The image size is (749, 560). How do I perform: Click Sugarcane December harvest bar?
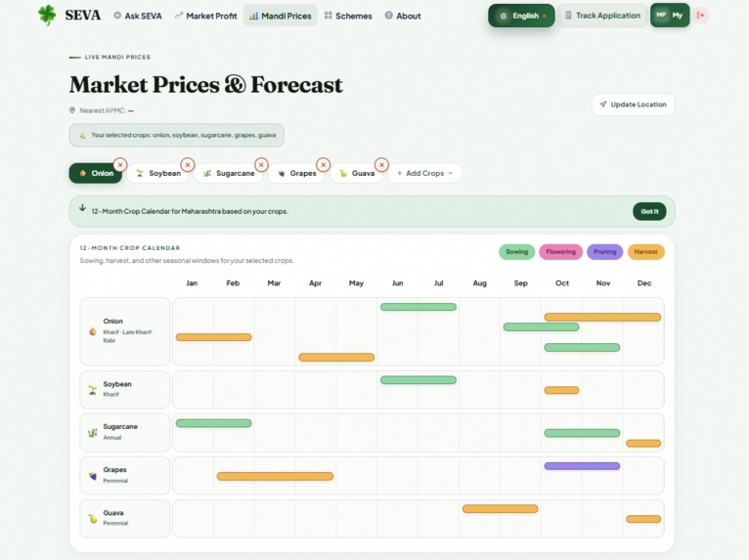[x=643, y=443]
